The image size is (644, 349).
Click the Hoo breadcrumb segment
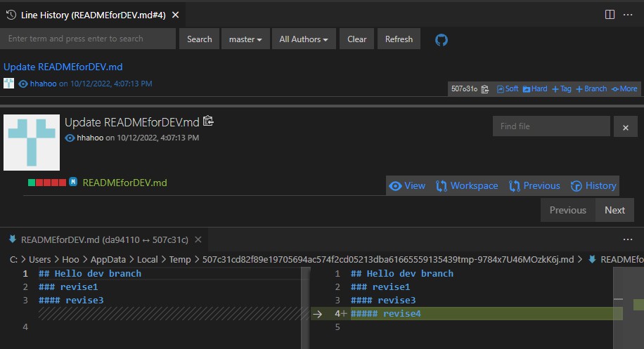coord(70,260)
